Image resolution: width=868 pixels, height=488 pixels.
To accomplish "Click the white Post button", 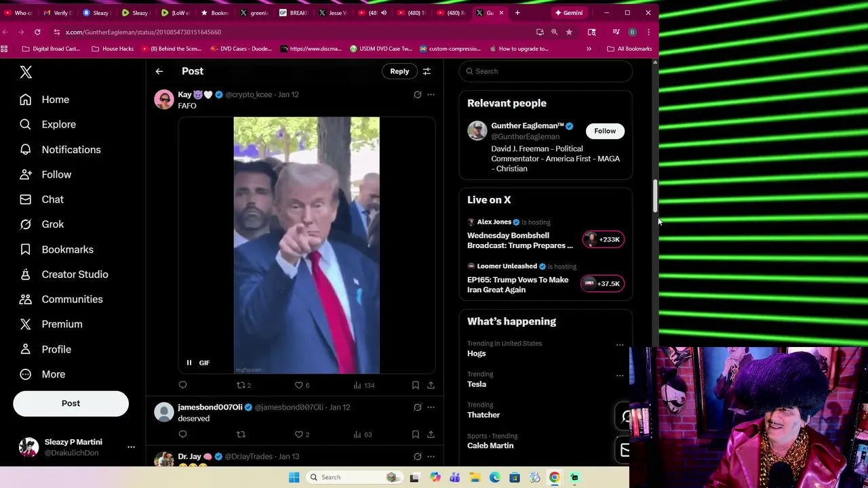I will tap(71, 403).
